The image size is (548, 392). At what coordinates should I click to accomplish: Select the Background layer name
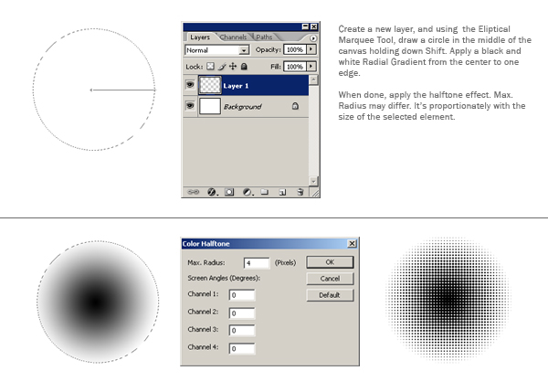coord(243,107)
